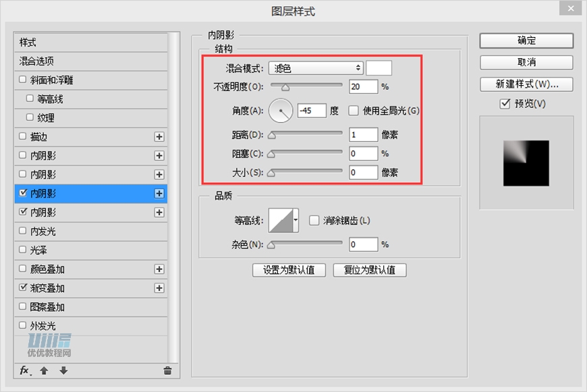The width and height of the screenshot is (587, 392).
Task: Click the 距离 value field showing 1
Action: pos(364,134)
